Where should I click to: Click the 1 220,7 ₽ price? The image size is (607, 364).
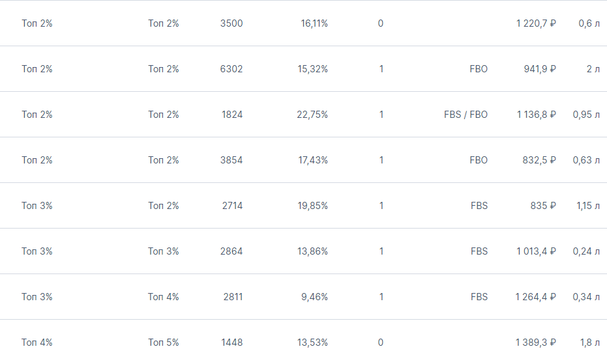536,23
